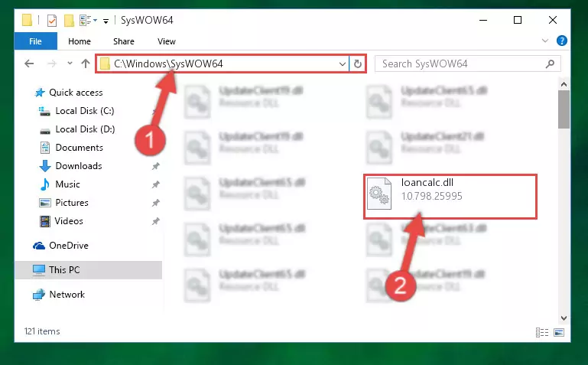This screenshot has height=365, width=588.
Task: Switch to details view layout
Action: tap(542, 332)
